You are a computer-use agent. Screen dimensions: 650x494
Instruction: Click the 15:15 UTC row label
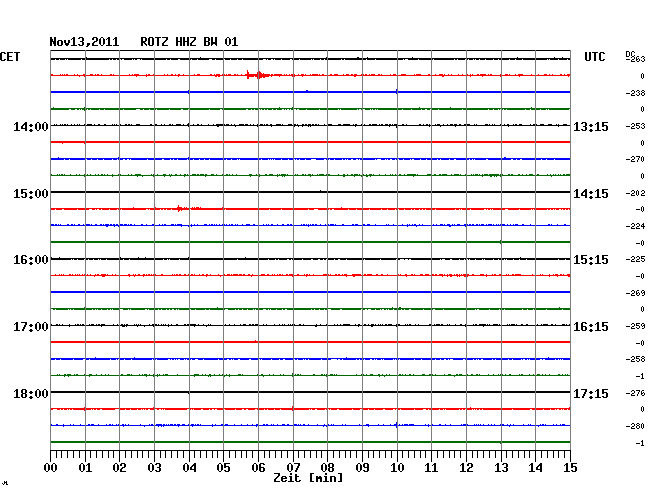point(591,260)
